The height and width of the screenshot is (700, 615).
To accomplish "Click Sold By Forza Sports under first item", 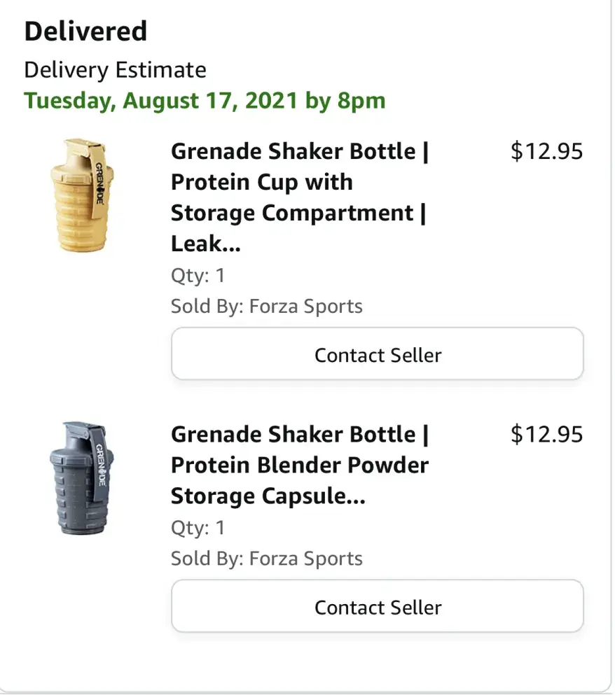I will point(267,306).
